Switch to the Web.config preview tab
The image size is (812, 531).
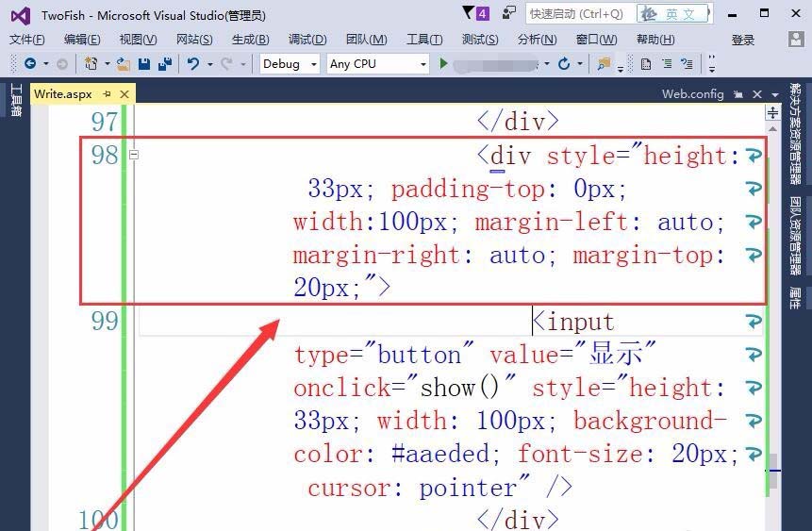[x=692, y=93]
